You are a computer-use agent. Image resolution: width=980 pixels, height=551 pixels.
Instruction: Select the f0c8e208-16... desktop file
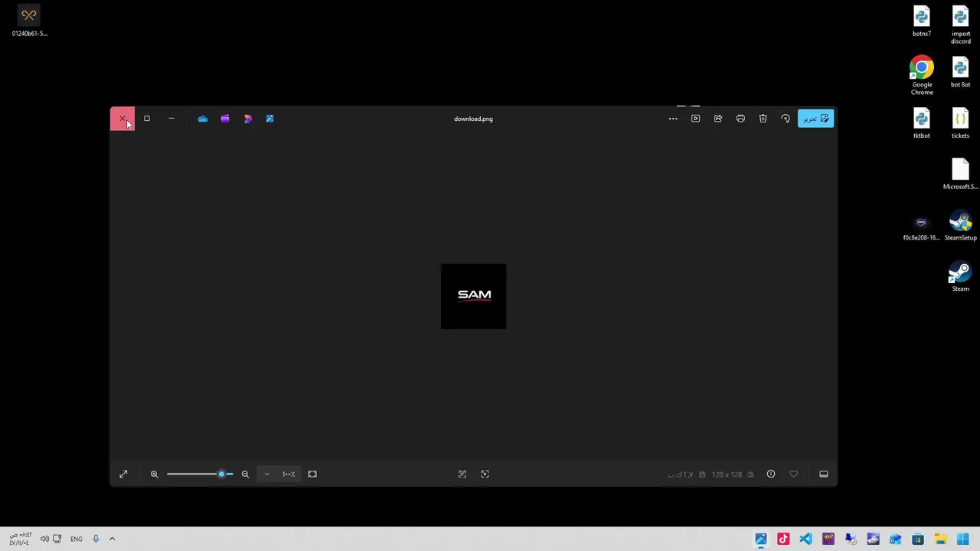click(921, 227)
